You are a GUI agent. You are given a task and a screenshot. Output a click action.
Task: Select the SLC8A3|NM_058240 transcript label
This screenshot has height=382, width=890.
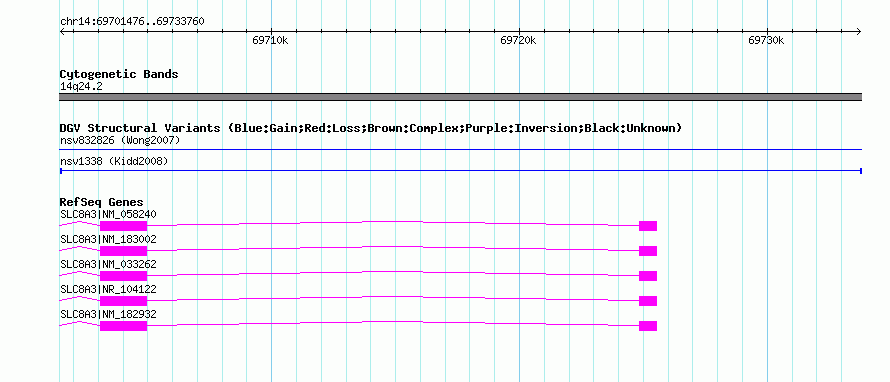108,215
